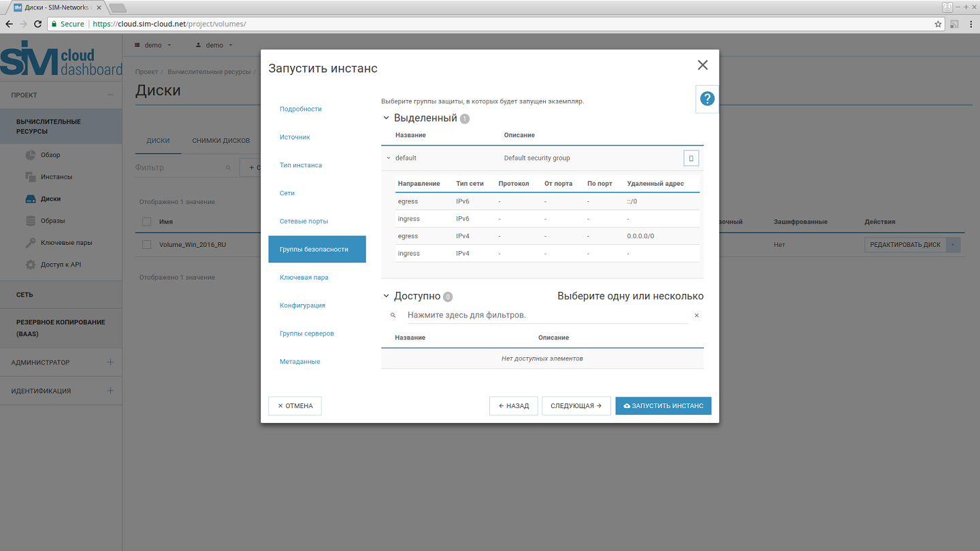Select the Сети step in the wizard

click(x=287, y=193)
